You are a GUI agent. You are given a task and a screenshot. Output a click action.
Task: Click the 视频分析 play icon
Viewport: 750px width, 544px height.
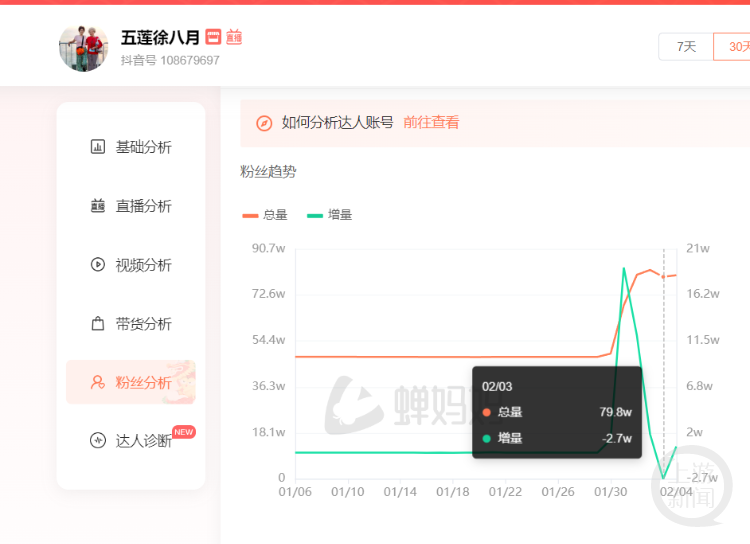click(x=98, y=265)
